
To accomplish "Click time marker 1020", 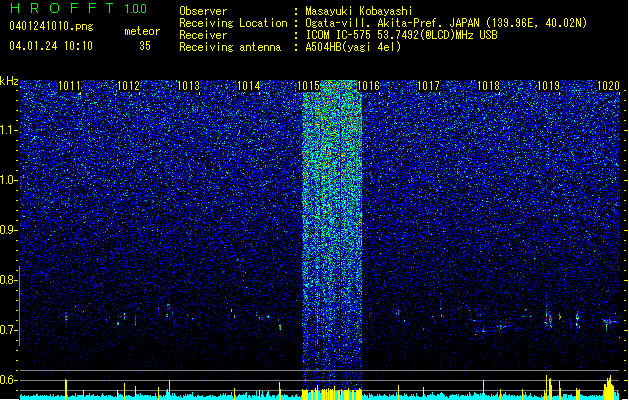I will pos(609,86).
